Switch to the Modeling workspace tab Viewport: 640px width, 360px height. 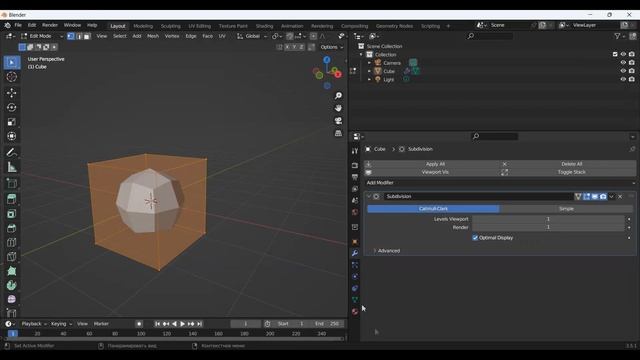point(143,26)
